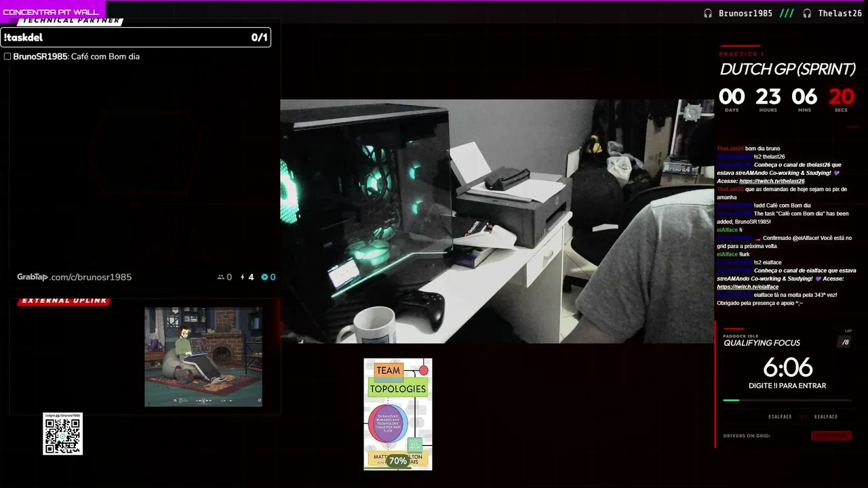Viewport: 868px width, 488px height.
Task: Click the headphones icon beside Thelast26
Action: tap(807, 14)
